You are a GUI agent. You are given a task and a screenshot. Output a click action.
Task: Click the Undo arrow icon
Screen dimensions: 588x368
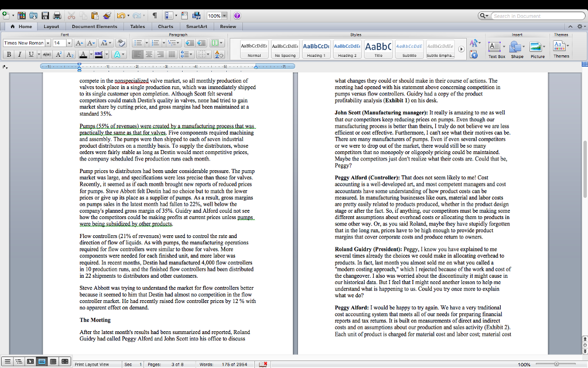(x=121, y=16)
